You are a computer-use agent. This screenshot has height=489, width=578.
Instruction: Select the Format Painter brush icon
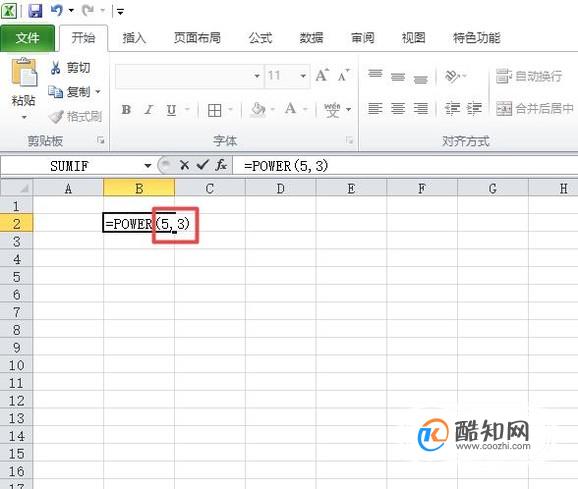point(56,117)
